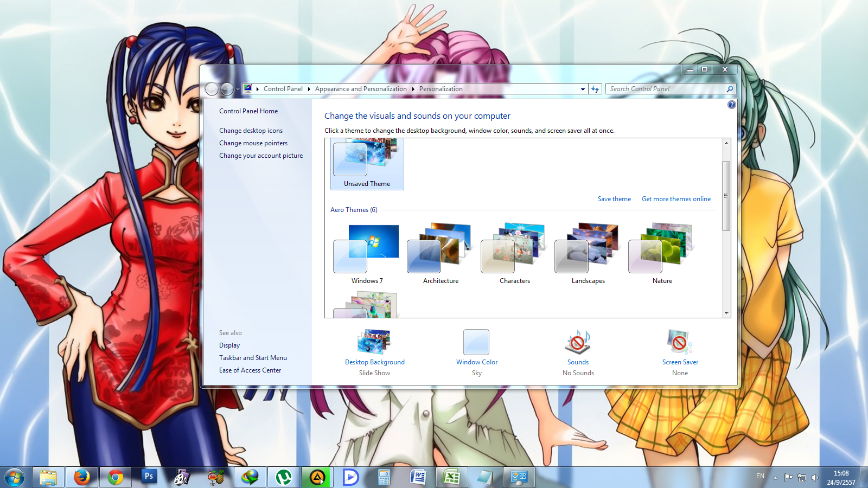The width and height of the screenshot is (868, 488).
Task: Apply the Windows 7 theme
Action: coord(367,254)
